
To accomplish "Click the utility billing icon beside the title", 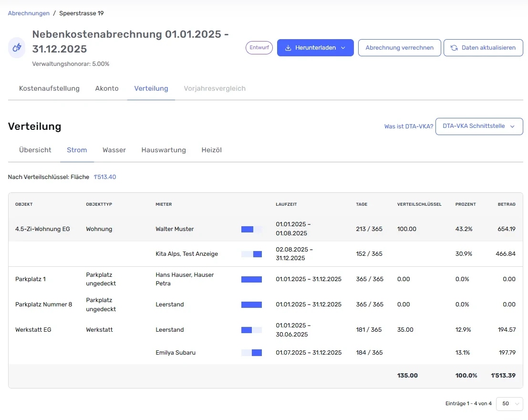I will [x=17, y=48].
